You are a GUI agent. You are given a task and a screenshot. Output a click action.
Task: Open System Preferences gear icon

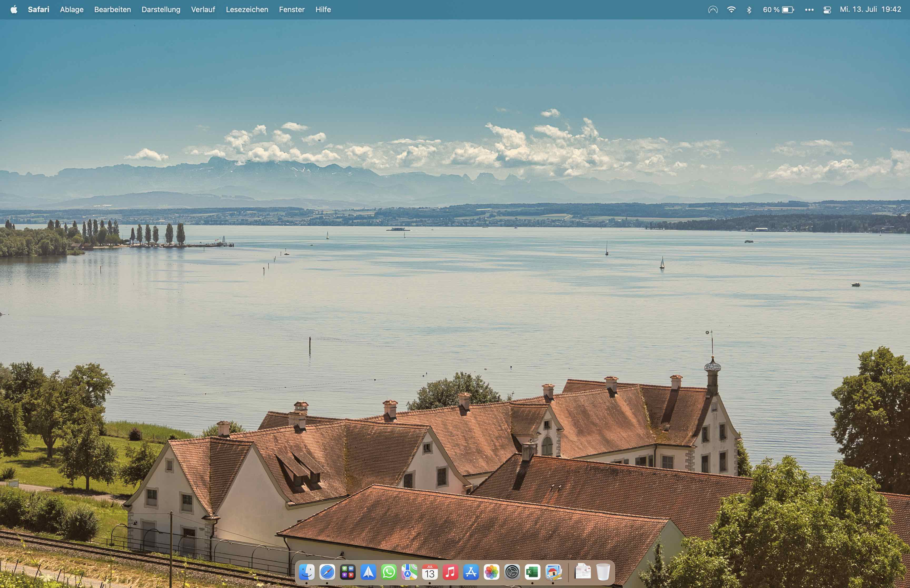[x=512, y=572]
